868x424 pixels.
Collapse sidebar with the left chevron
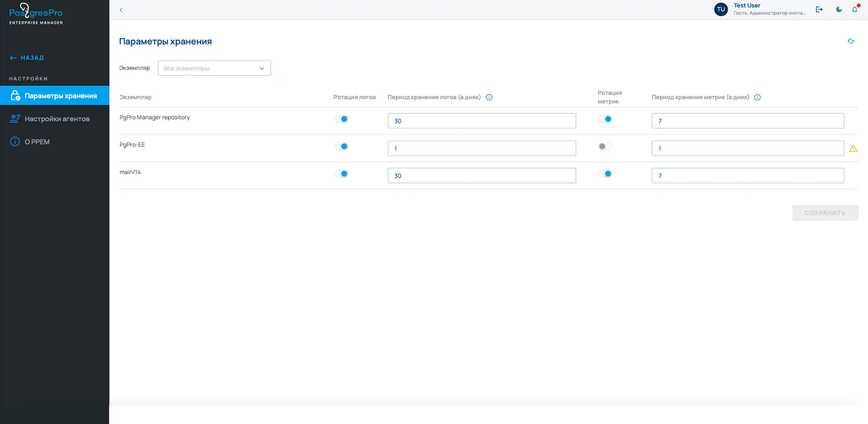coord(121,10)
